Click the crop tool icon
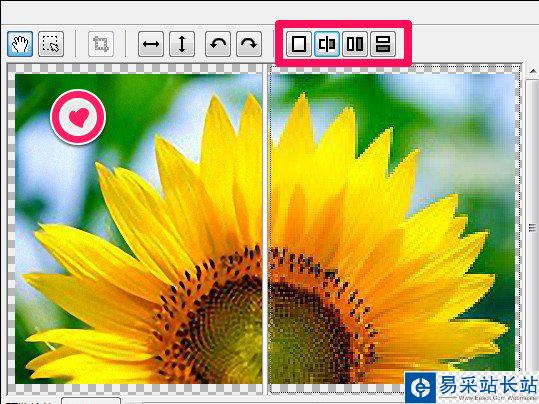Viewport: 539px width, 404px height. point(101,44)
